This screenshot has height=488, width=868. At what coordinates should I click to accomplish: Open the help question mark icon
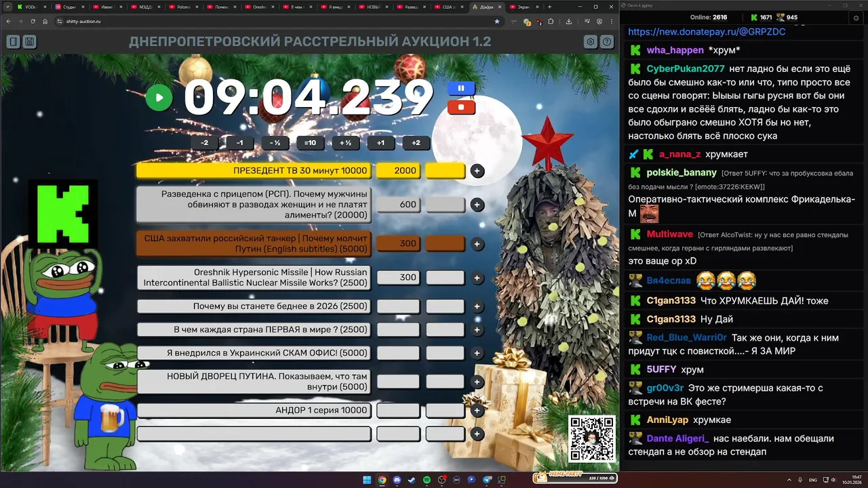click(607, 42)
